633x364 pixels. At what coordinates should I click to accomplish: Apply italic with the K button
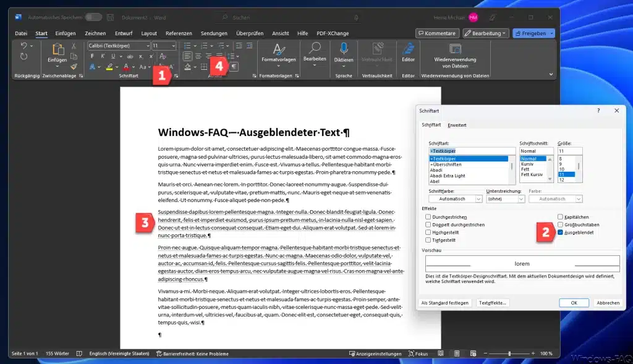click(103, 56)
